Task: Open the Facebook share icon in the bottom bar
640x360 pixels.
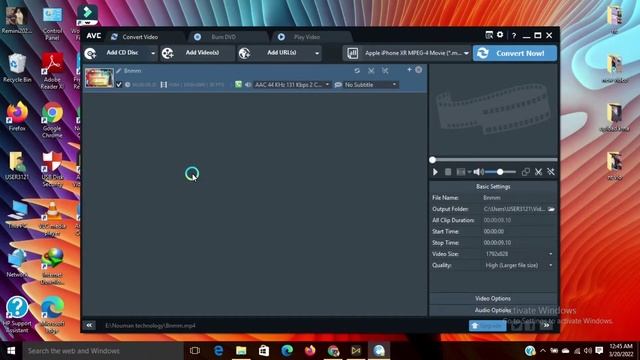Action: [x=530, y=326]
